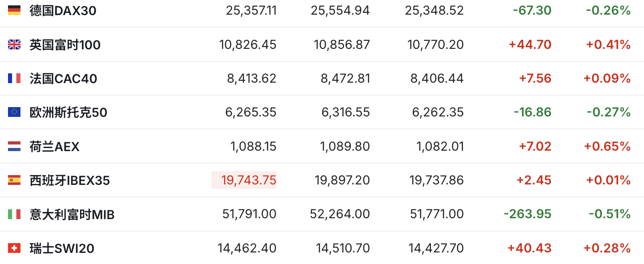The width and height of the screenshot is (644, 264).
Task: Select the 荷兰AEX index row
Action: (322, 146)
